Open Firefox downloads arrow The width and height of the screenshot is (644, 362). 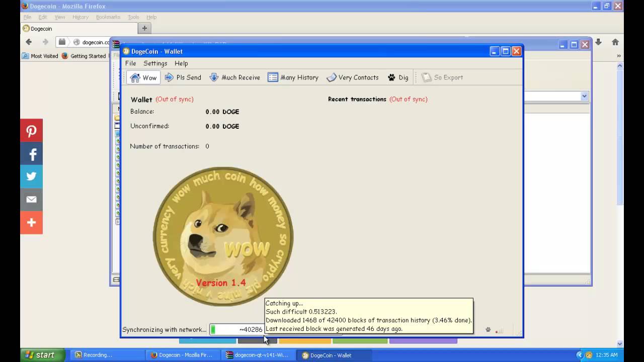pyautogui.click(x=598, y=42)
